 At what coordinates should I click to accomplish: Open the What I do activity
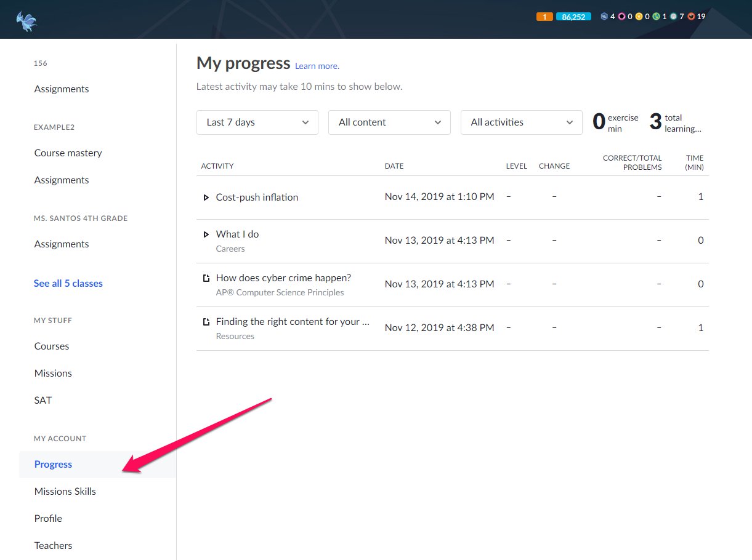pos(237,234)
